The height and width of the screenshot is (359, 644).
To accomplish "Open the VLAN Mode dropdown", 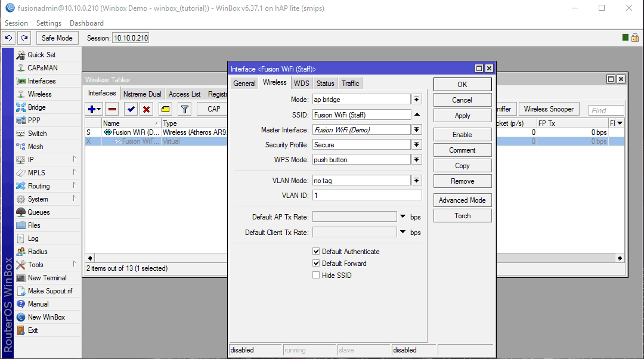I will [x=416, y=180].
